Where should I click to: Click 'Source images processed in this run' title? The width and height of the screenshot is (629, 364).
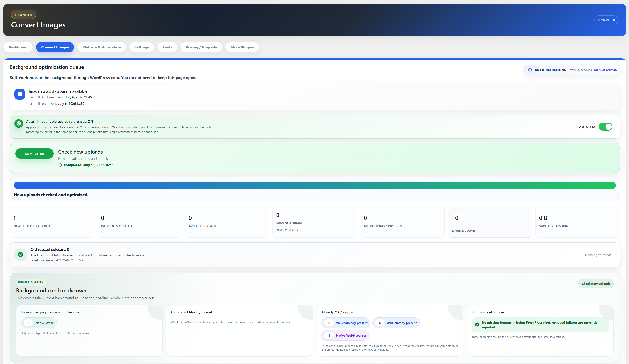(x=50, y=312)
